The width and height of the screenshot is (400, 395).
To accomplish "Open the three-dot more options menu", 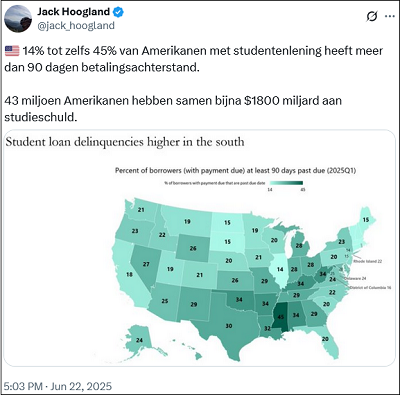I will pyautogui.click(x=390, y=16).
